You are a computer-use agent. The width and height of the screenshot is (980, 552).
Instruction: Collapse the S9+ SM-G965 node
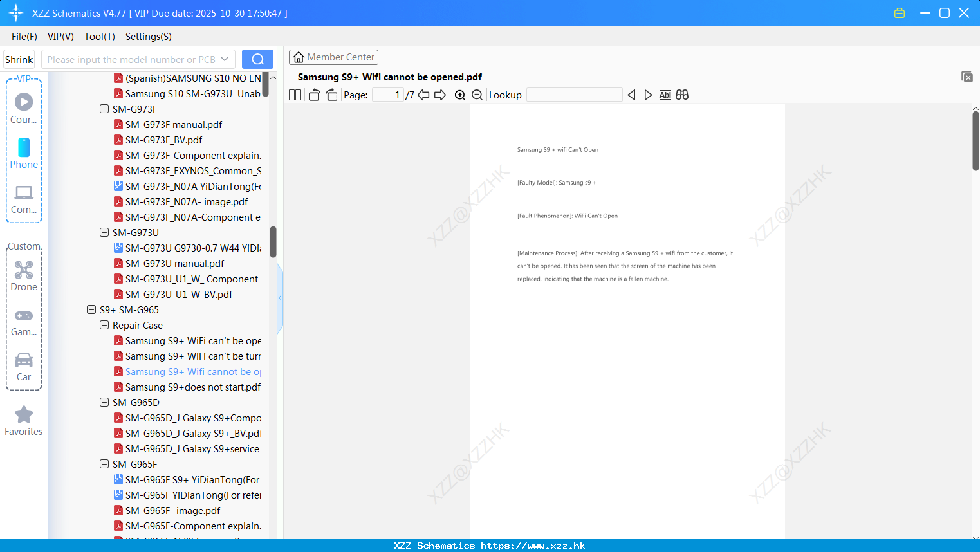coord(91,310)
